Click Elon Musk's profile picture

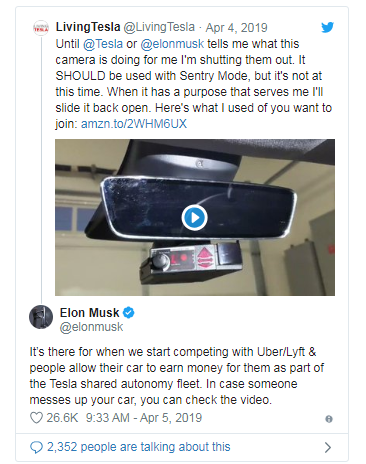(41, 317)
